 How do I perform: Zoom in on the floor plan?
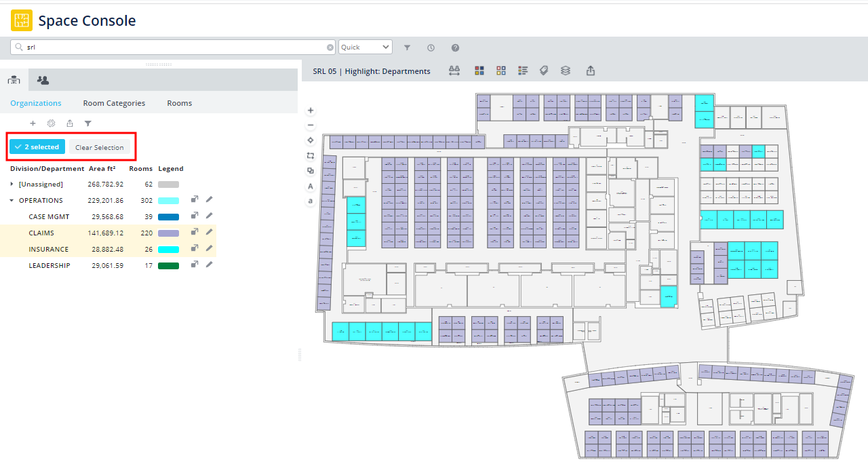[311, 110]
